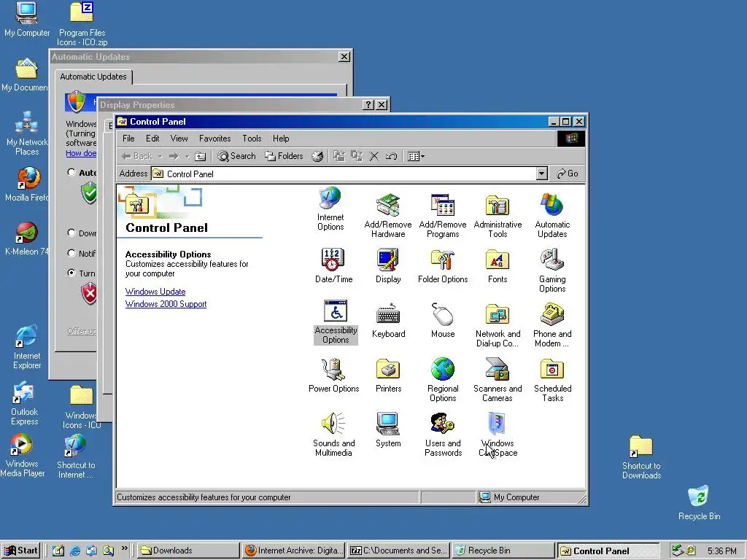Click the Delete (X) toolbar icon

tap(374, 156)
